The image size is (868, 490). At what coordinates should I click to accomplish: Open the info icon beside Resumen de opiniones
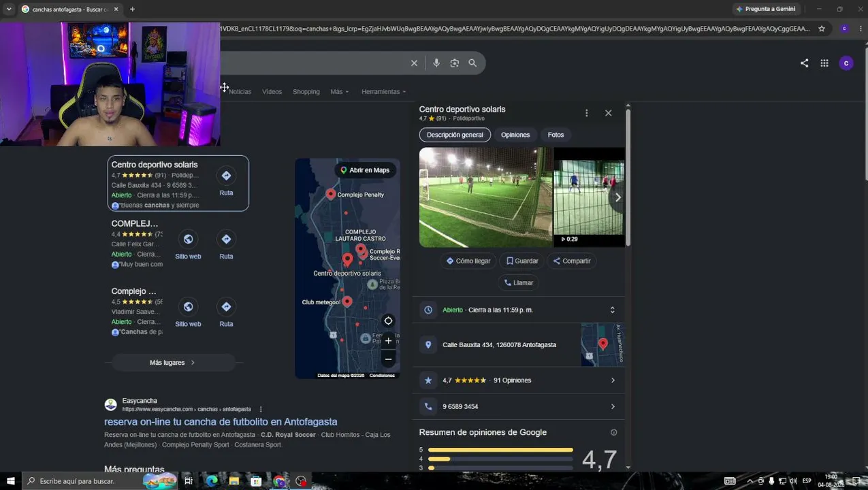tap(613, 432)
